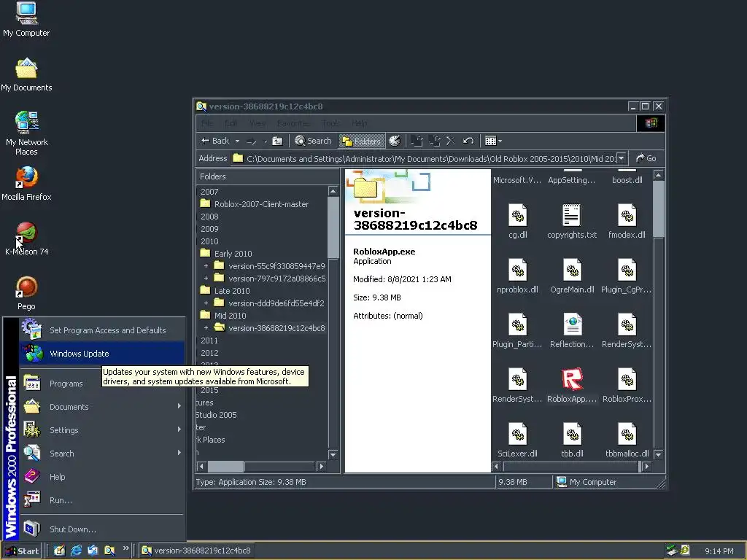Open the Edit menu in Explorer
The height and width of the screenshot is (560, 747).
(231, 123)
